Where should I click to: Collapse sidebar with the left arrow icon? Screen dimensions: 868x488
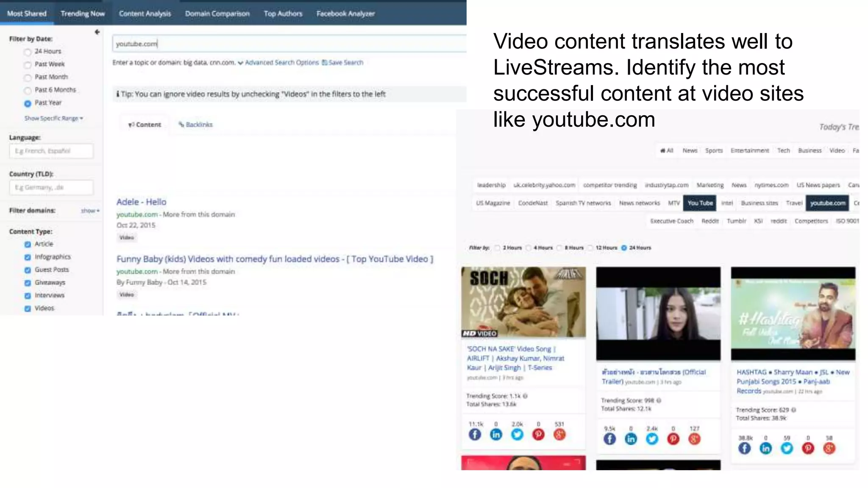coord(97,32)
